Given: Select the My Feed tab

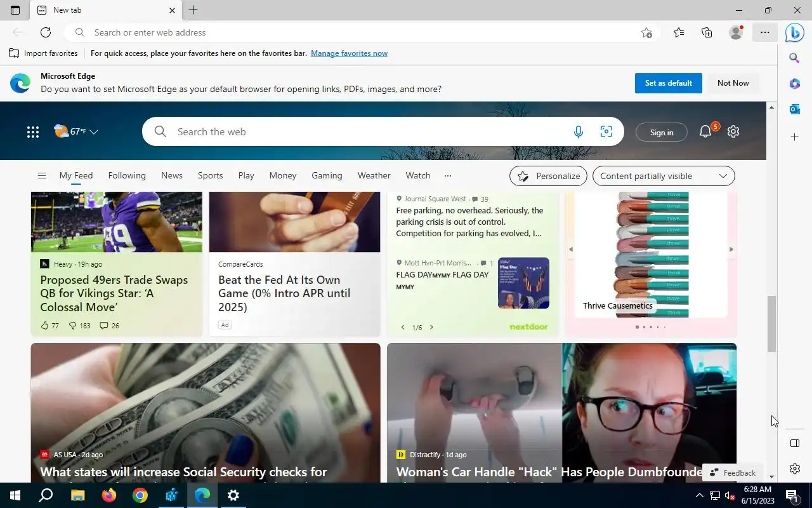Looking at the screenshot, I should pos(76,176).
